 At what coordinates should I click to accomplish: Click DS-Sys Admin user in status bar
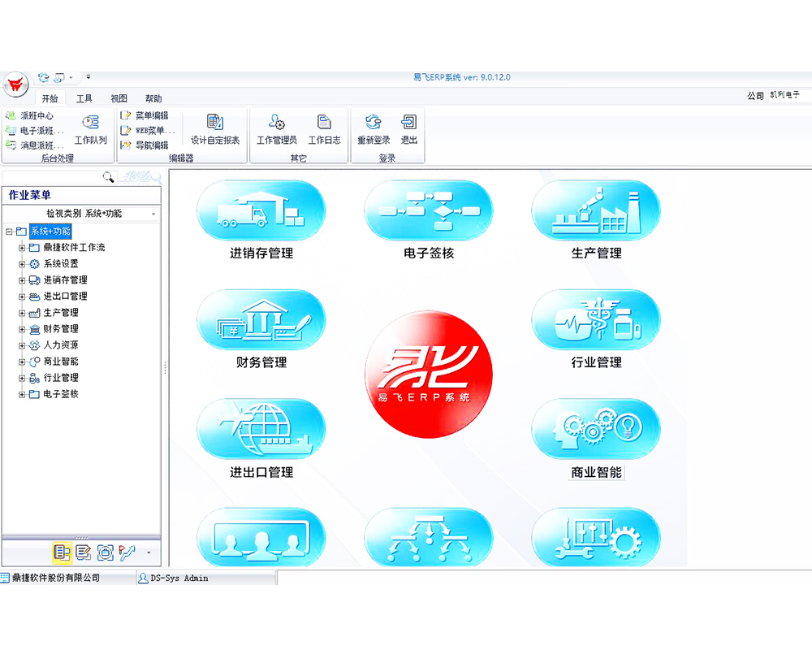pos(179,578)
